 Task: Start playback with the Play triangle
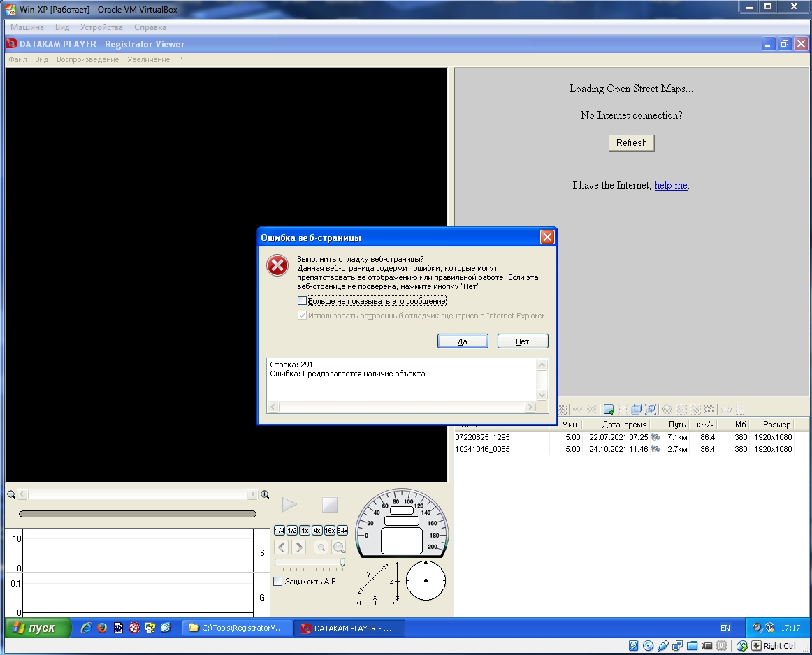289,504
